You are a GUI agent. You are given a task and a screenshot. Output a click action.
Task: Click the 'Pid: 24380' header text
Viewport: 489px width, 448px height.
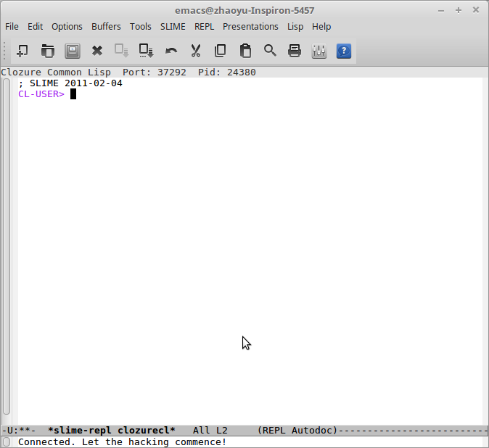(227, 72)
